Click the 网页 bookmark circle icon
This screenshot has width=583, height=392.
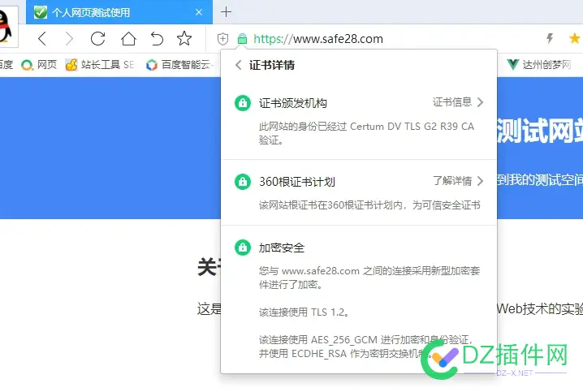pyautogui.click(x=27, y=66)
